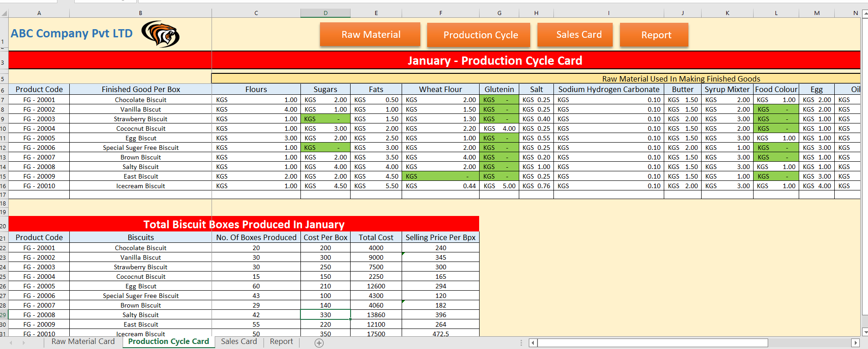
Task: Click green Sugars cell for Strawberry Biscuit
Action: [325, 119]
